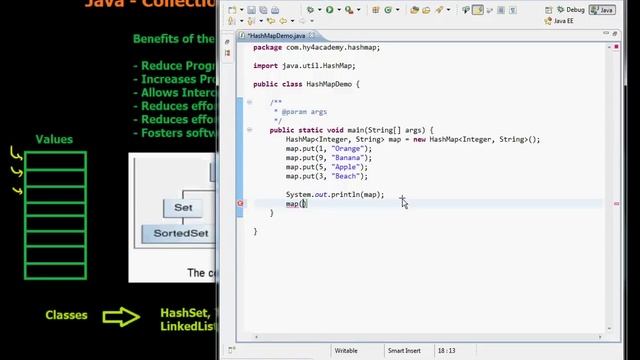This screenshot has width=640, height=360.
Task: Collapse the Javadoc comment fold marker
Action: [249, 102]
